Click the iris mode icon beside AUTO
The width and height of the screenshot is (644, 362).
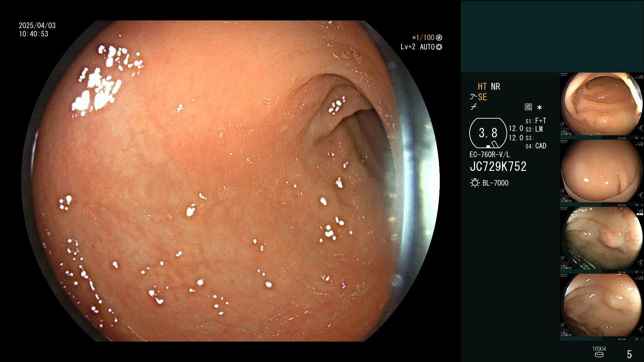tap(439, 47)
